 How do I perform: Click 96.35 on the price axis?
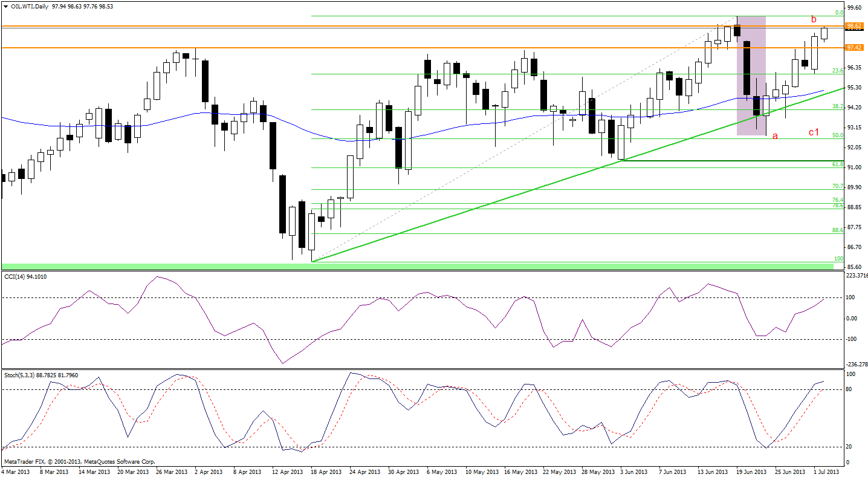pos(854,67)
